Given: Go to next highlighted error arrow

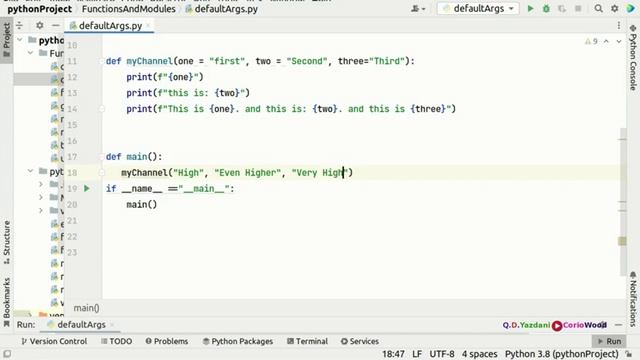Looking at the screenshot, I should coord(619,41).
